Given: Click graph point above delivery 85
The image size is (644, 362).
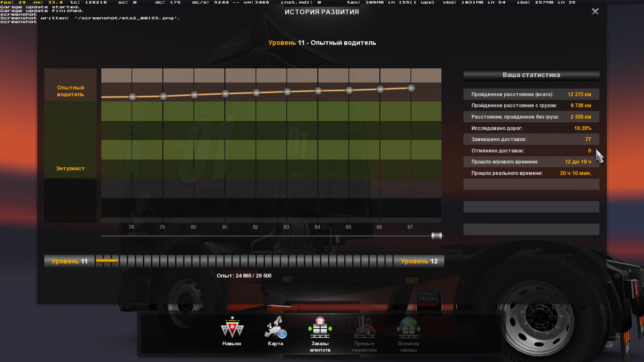Looking at the screenshot, I should point(349,90).
